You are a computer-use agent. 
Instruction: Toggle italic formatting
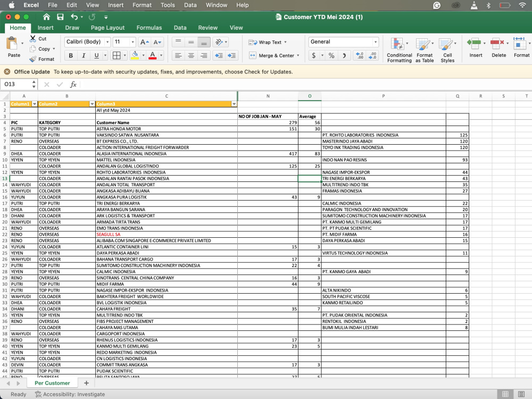point(84,55)
